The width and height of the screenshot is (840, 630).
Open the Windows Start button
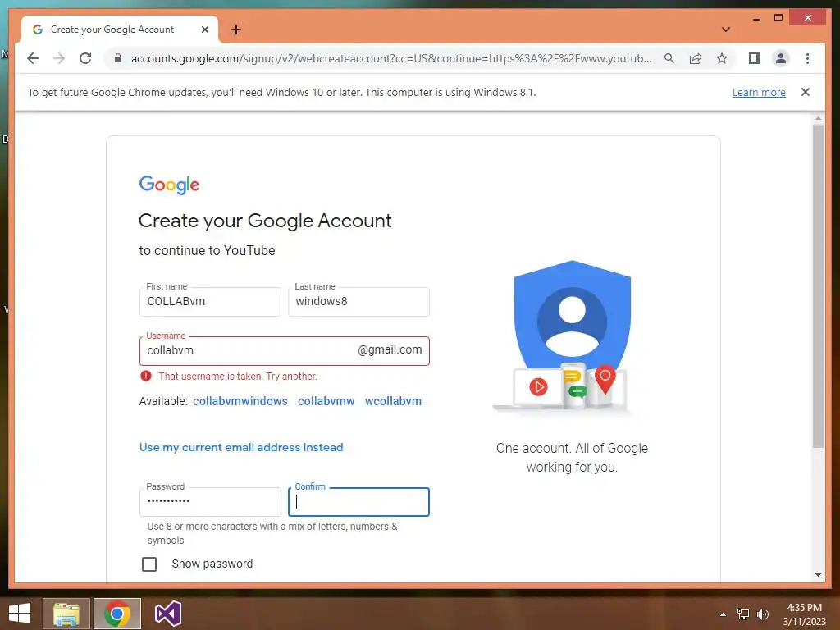click(20, 614)
